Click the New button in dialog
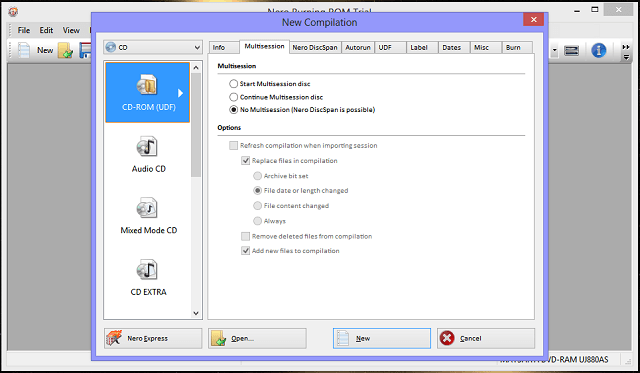This screenshot has width=640, height=373. click(382, 338)
